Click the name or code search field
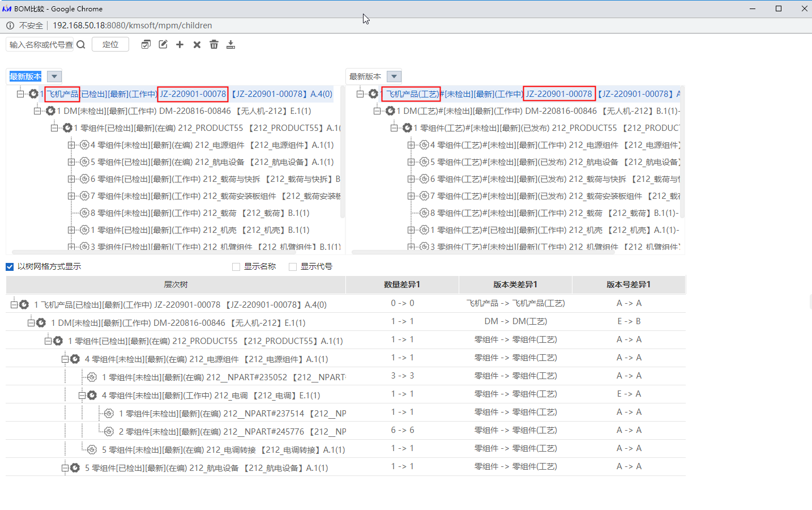This screenshot has width=812, height=510. 41,45
